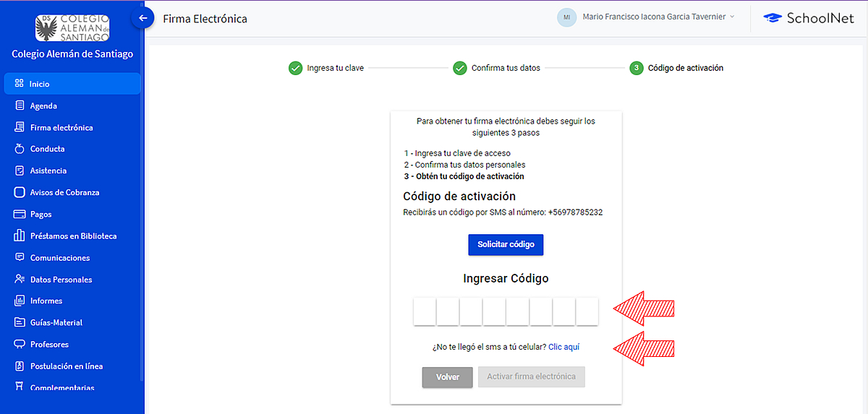Click 'Colegio Alemán de Santiago' sidebar title
This screenshot has height=414, width=868.
(72, 54)
